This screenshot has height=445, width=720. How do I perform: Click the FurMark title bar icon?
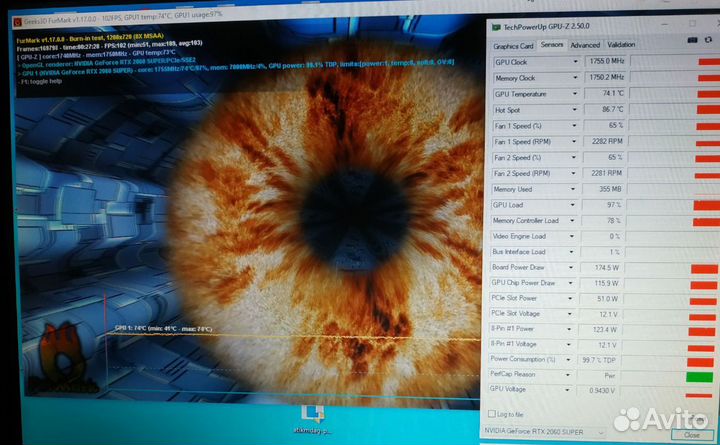pos(17,22)
